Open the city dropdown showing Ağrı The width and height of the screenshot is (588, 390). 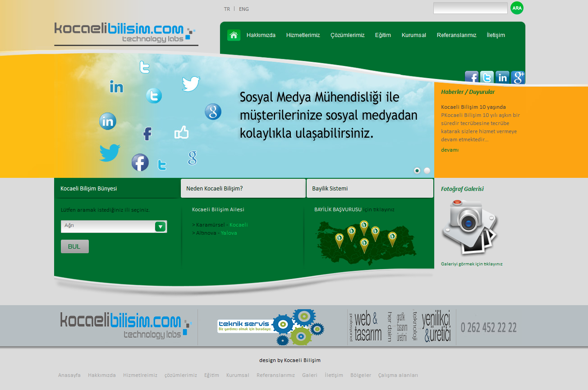(x=114, y=226)
